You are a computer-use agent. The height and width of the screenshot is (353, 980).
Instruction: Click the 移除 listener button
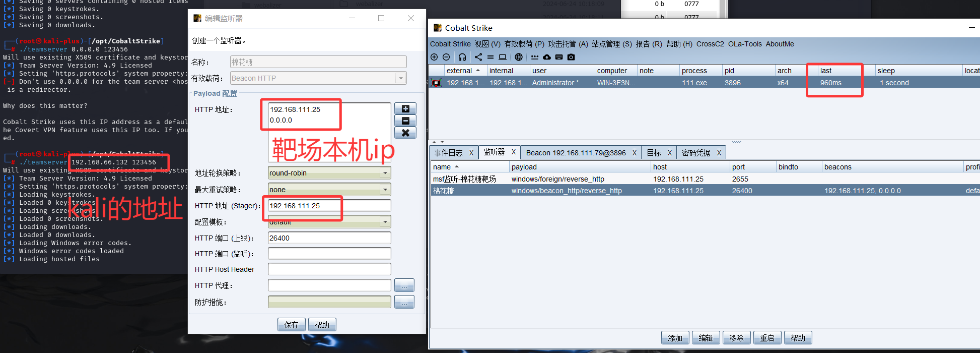click(737, 338)
